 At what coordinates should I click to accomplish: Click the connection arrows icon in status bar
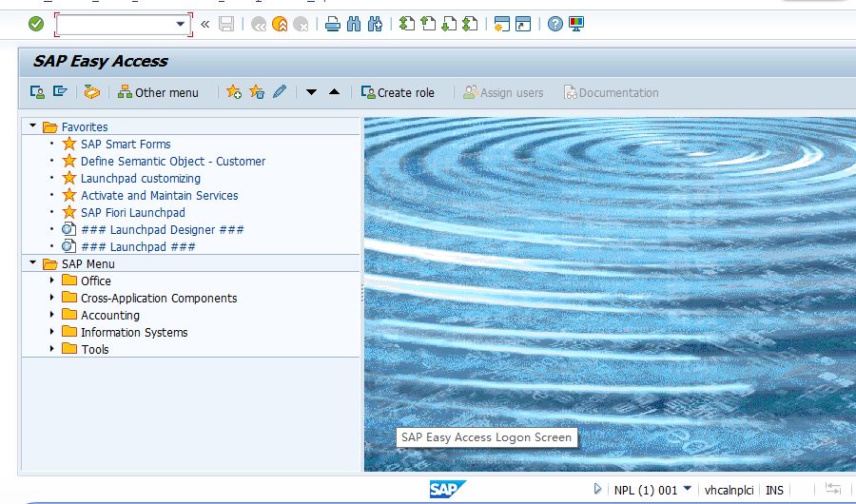832,488
